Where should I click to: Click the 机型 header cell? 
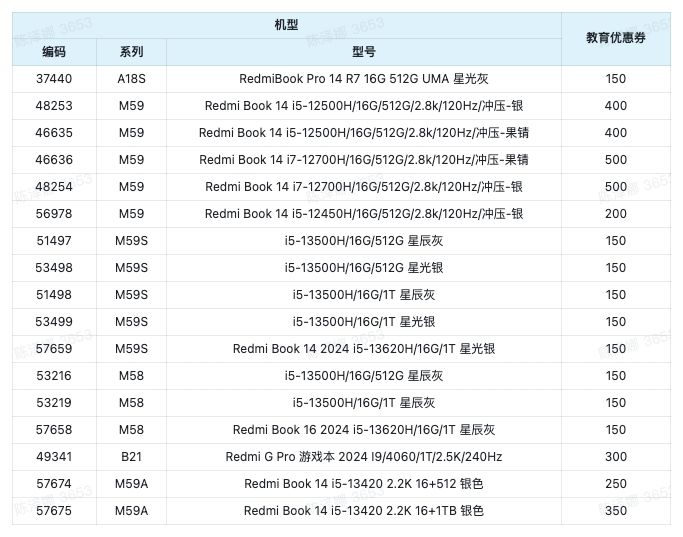pos(286,24)
